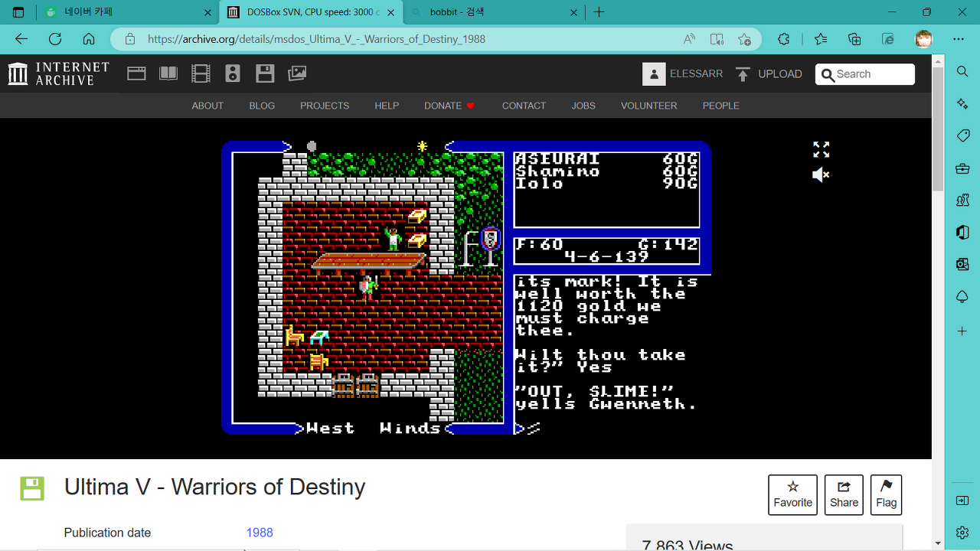Click the UPLOAD link
Screen dimensions: 980x551
[x=780, y=73]
